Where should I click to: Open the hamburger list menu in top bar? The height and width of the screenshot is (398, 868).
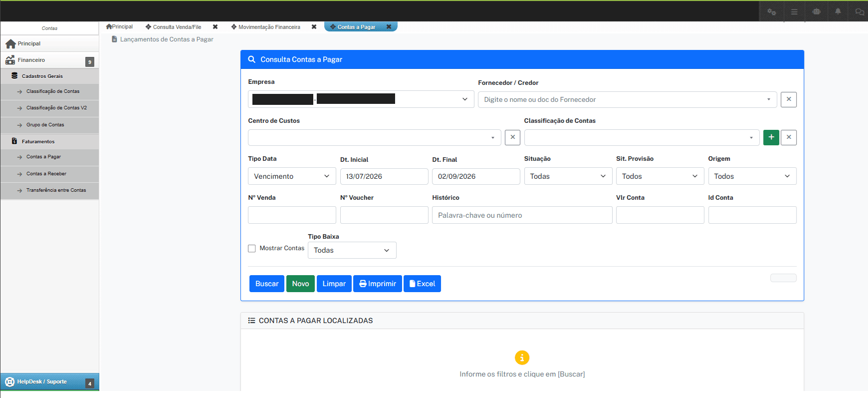click(x=794, y=11)
